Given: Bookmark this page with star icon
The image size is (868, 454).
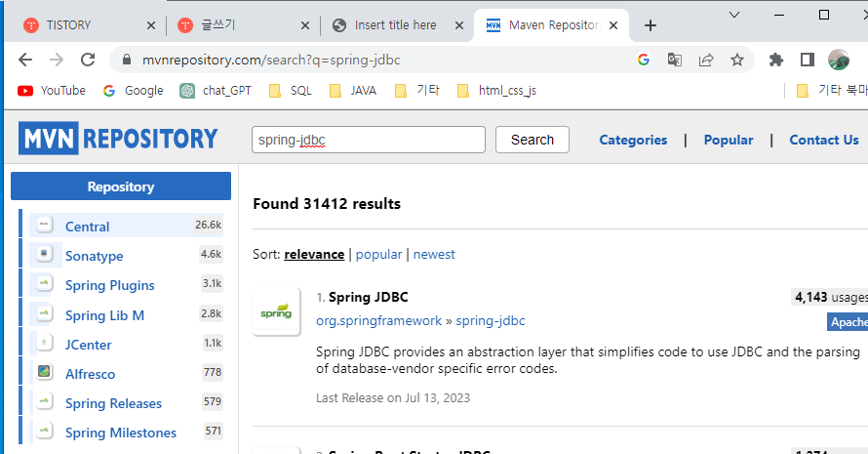Looking at the screenshot, I should point(736,60).
